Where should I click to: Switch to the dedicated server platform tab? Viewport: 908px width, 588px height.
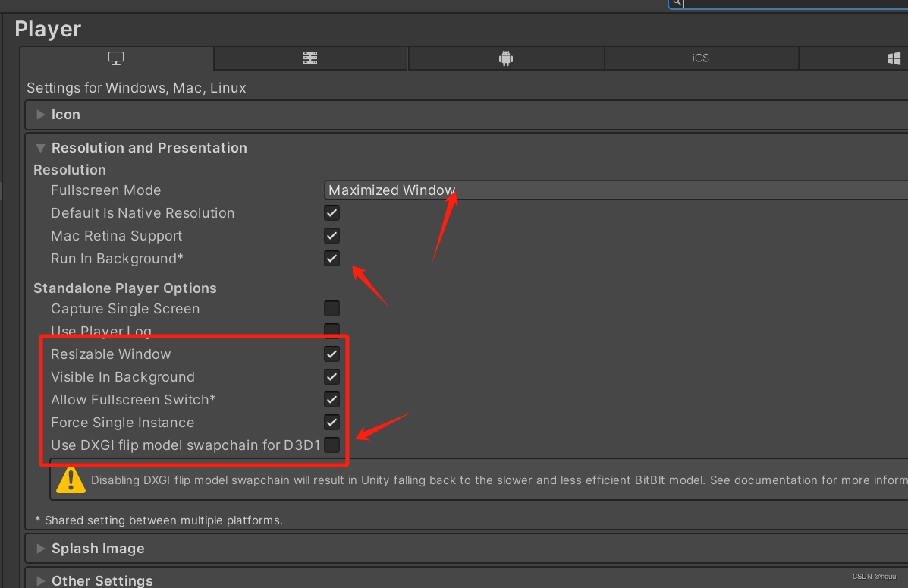(310, 58)
